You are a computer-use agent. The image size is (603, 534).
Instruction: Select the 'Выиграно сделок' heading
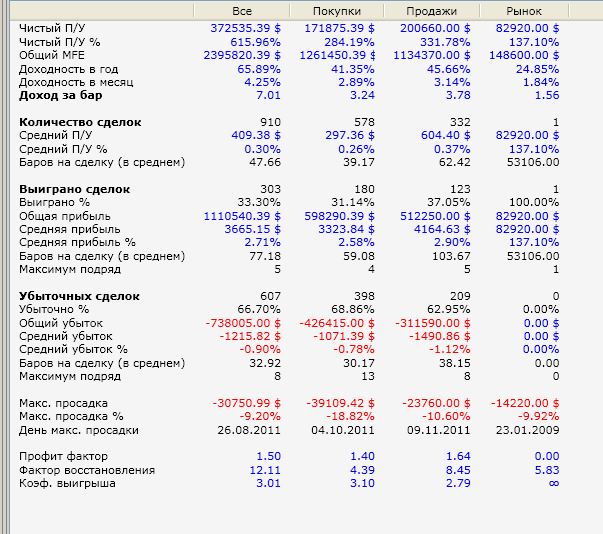tap(75, 189)
